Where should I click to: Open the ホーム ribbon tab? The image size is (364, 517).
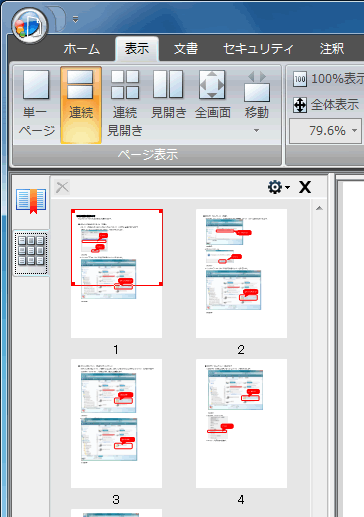click(82, 49)
